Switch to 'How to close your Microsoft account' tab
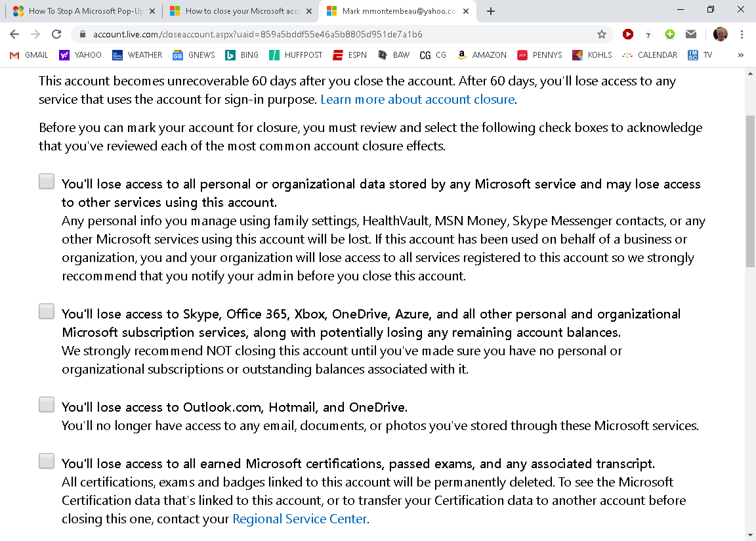The image size is (756, 541). (241, 11)
